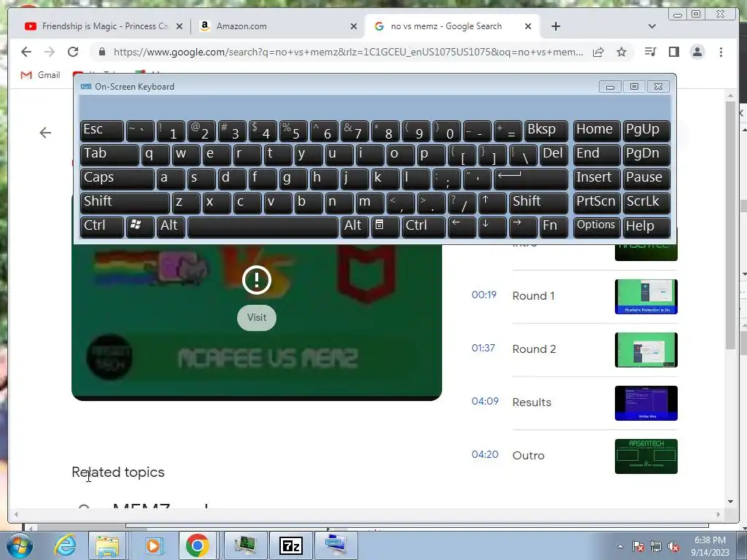Open Chrome's three-dot menu

click(x=721, y=52)
